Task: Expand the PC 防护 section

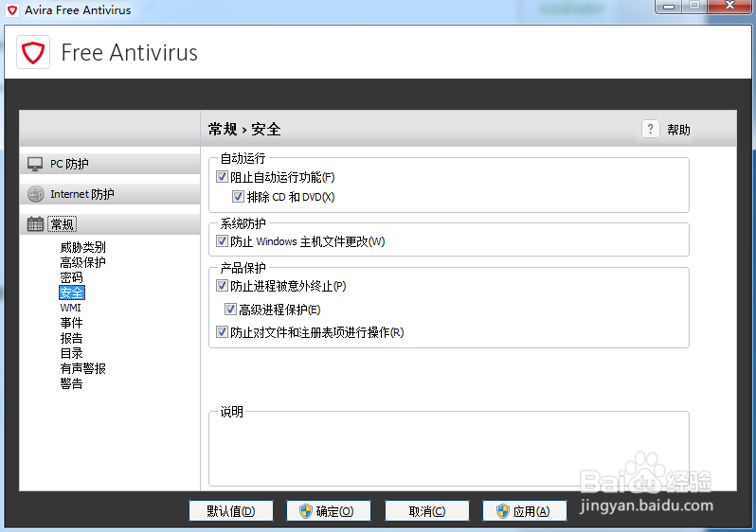Action: (110, 164)
